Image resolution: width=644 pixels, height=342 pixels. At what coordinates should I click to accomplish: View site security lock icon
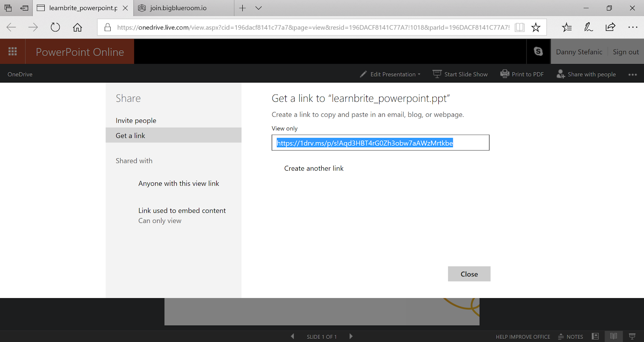coord(107,27)
